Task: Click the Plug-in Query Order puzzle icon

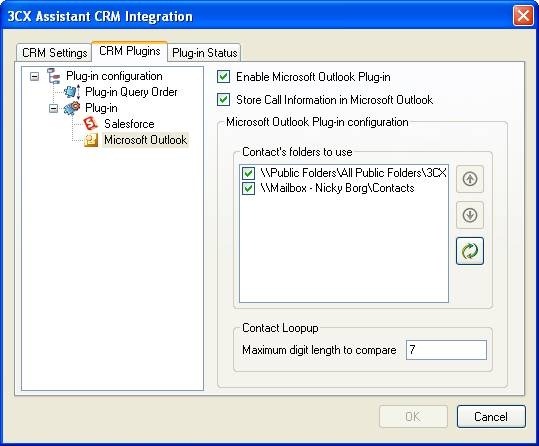Action: pos(72,92)
